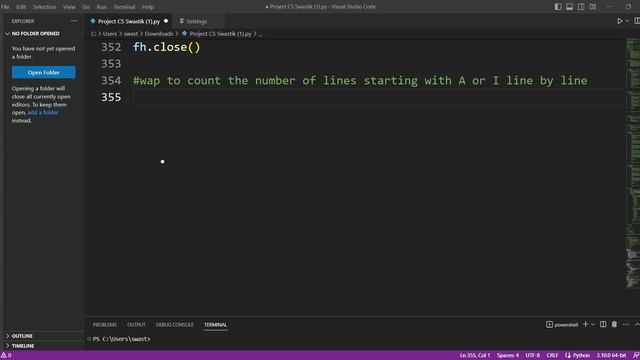The width and height of the screenshot is (640, 360).
Task: Click the fh.close() code on line 352
Action: click(167, 47)
